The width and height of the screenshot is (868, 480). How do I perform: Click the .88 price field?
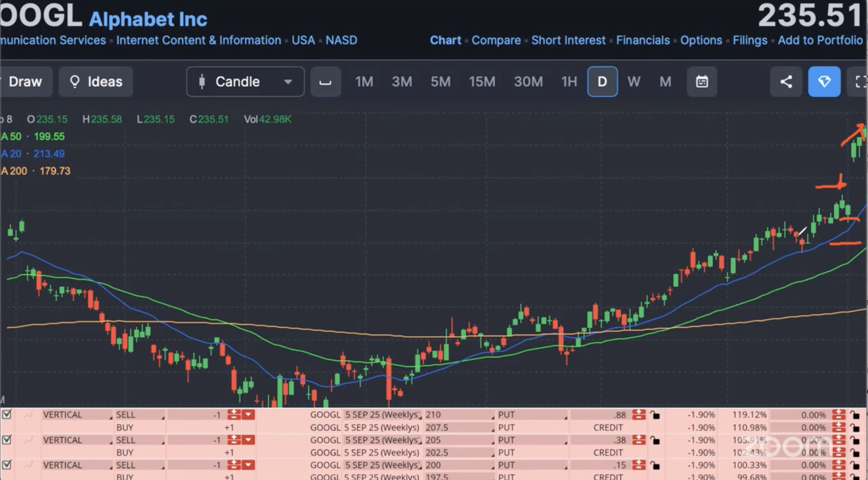click(600, 415)
